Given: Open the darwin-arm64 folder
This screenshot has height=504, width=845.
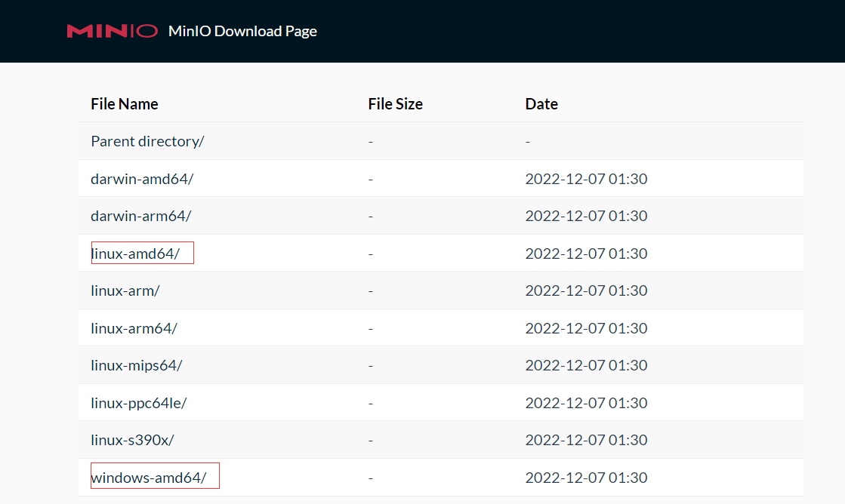Looking at the screenshot, I should point(140,216).
